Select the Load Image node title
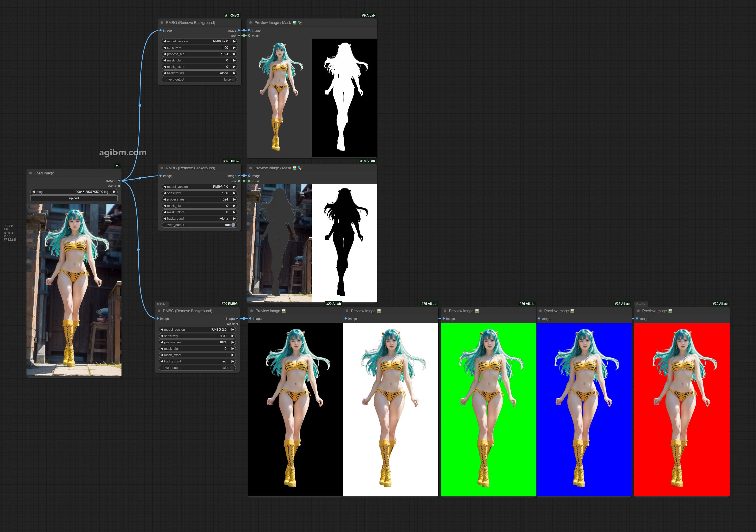756x532 pixels. coord(44,173)
